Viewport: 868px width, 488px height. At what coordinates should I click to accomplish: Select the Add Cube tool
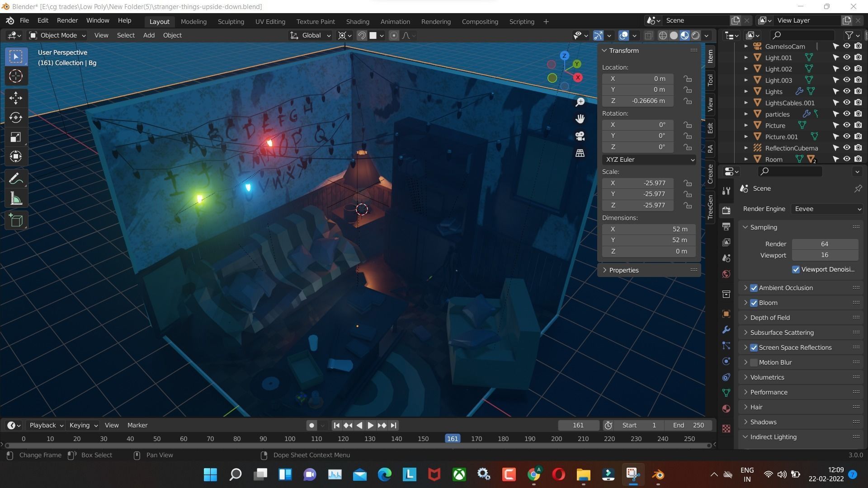coord(16,220)
